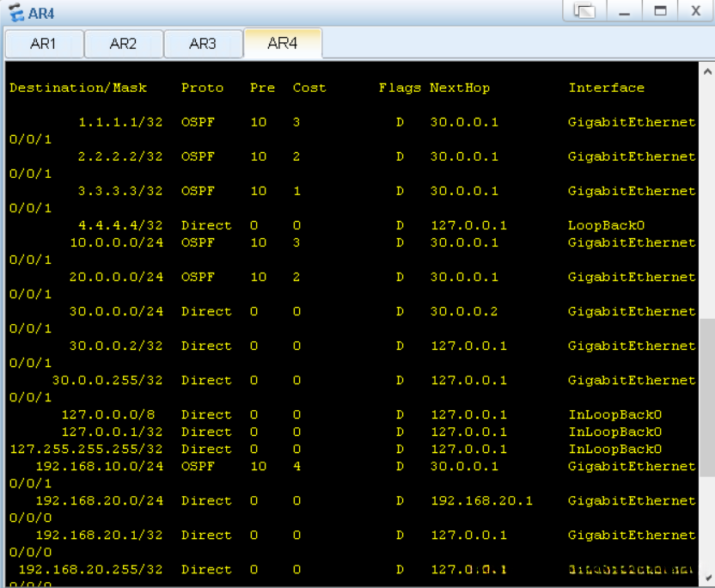This screenshot has height=588, width=715.
Task: Click destination 127.255.255.255/32
Action: pyautogui.click(x=86, y=449)
